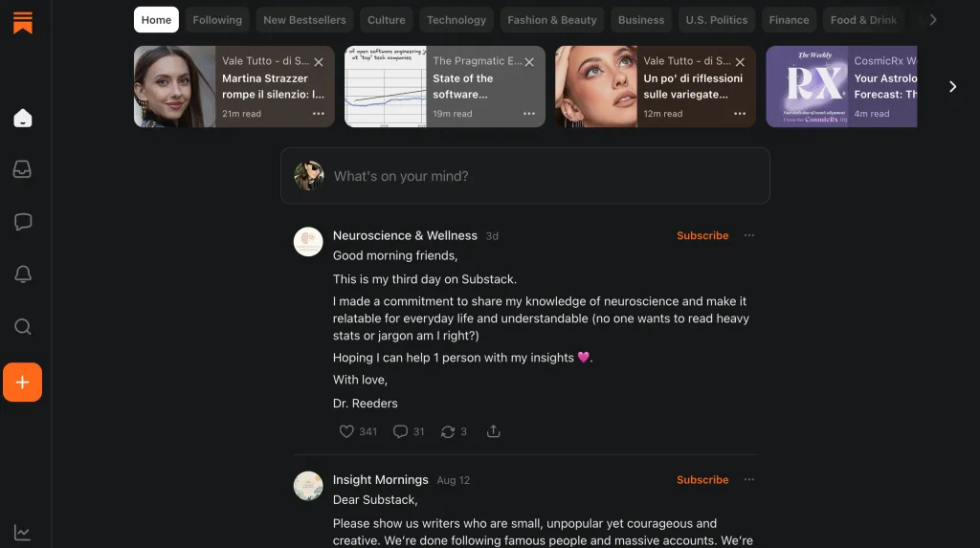Subscribe to Neuroscience & Wellness
The height and width of the screenshot is (548, 980).
[x=702, y=235]
